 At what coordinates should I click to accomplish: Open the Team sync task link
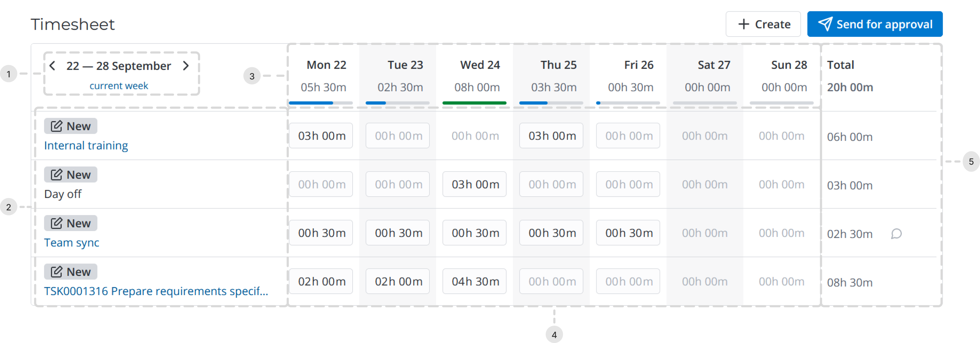(71, 242)
